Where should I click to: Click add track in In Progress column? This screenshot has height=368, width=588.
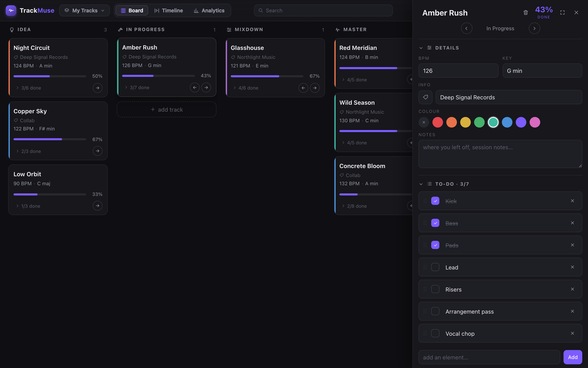click(167, 110)
